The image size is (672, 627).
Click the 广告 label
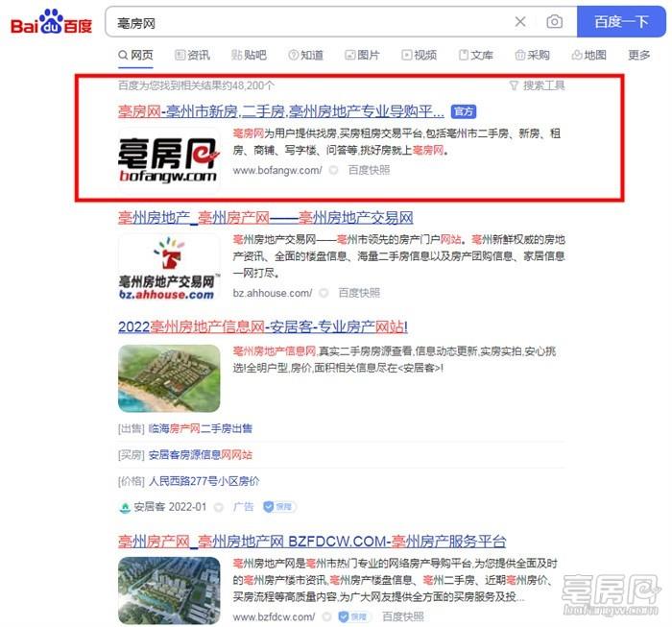pyautogui.click(x=244, y=507)
